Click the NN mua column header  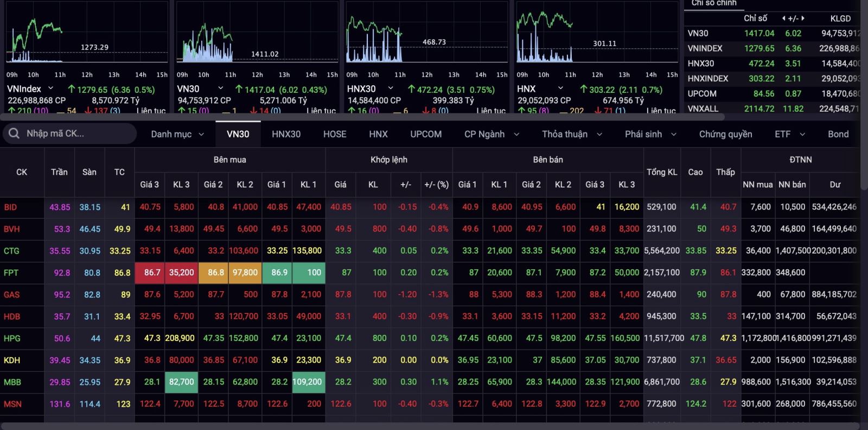point(757,185)
